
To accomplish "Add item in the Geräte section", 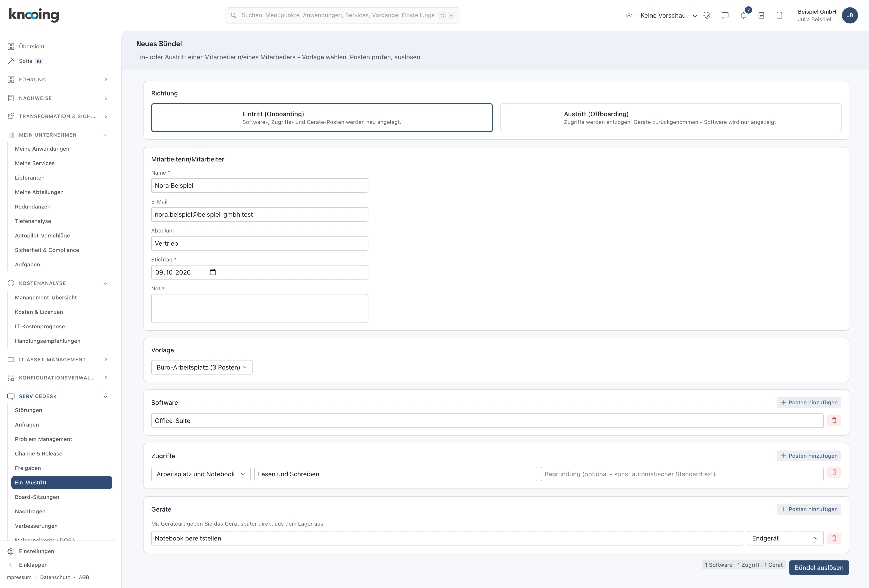I will click(809, 509).
